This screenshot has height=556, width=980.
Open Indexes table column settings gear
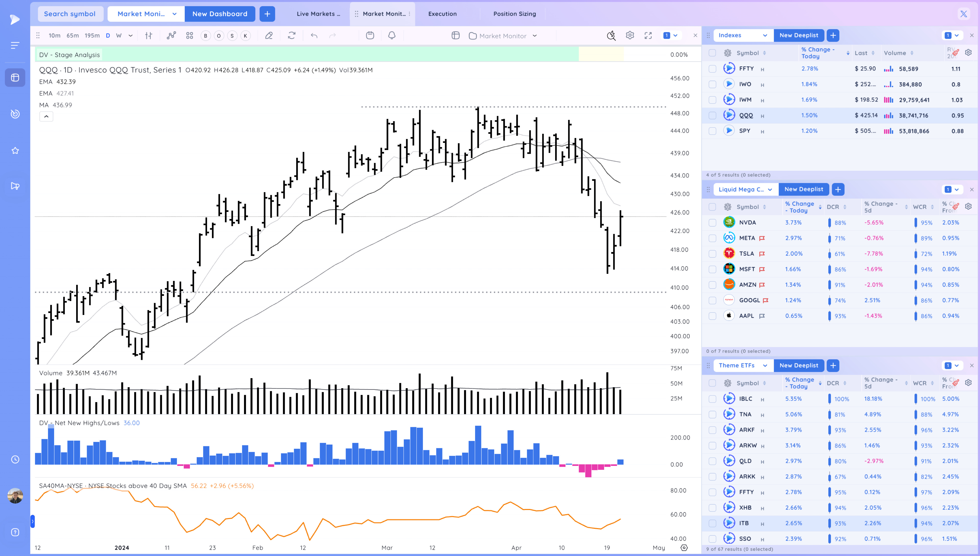point(968,53)
